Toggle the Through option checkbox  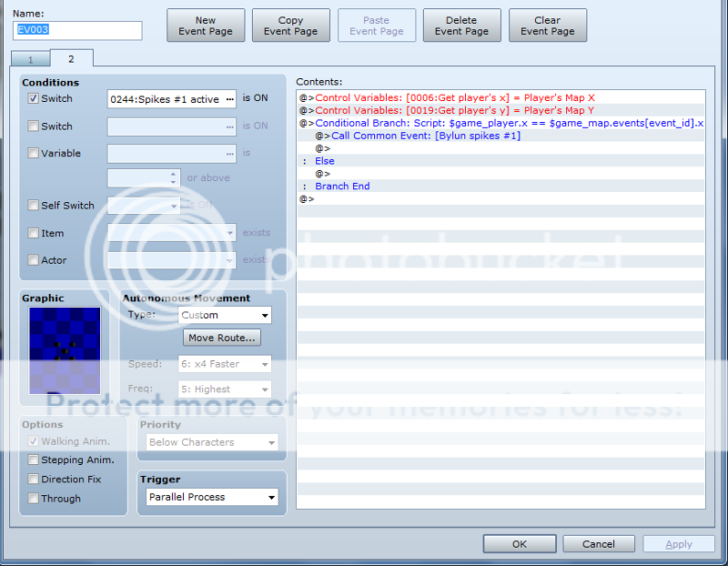click(34, 499)
